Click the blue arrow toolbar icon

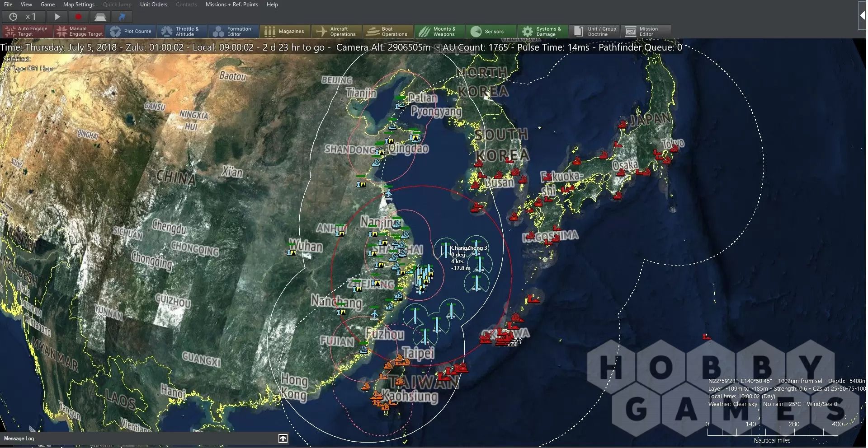click(x=122, y=17)
